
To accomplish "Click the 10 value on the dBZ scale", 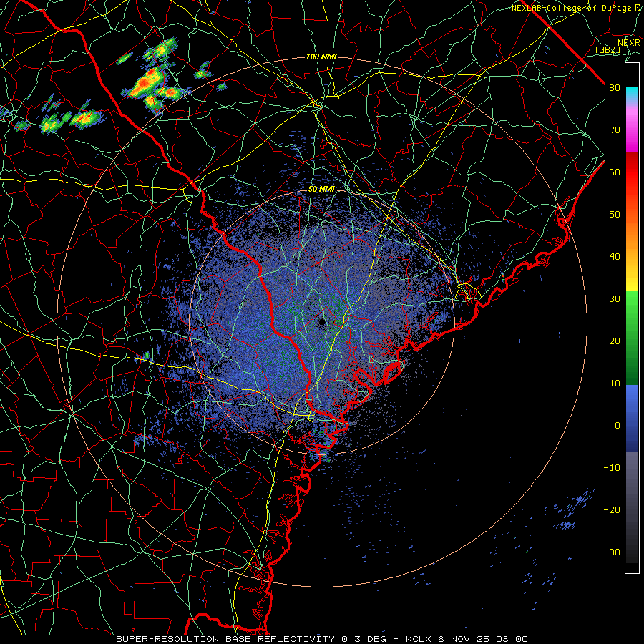I will point(615,384).
